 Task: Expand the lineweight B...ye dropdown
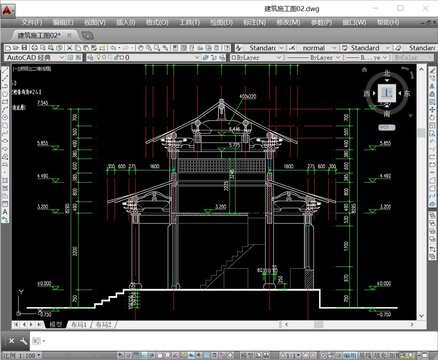pos(385,58)
